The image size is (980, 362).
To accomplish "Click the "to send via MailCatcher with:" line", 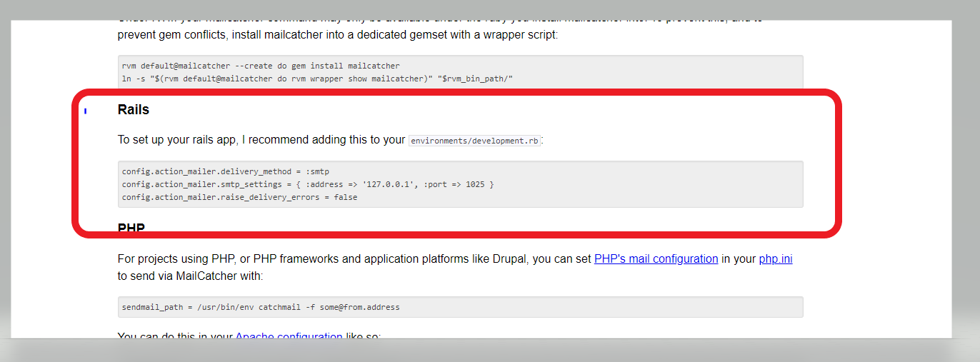I will [x=191, y=276].
